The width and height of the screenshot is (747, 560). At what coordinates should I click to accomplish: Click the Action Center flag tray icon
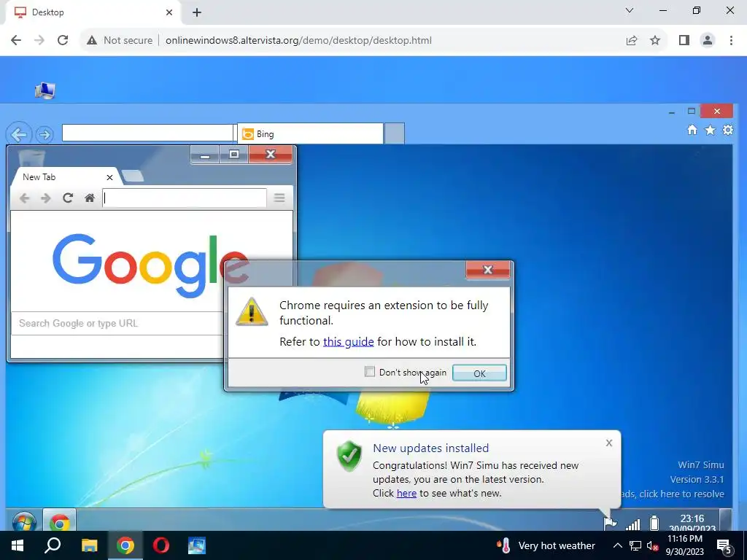610,524
